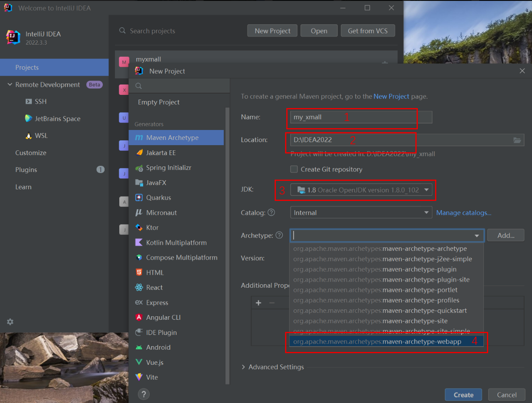Choose Android project generator
532x403 pixels.
coord(176,347)
